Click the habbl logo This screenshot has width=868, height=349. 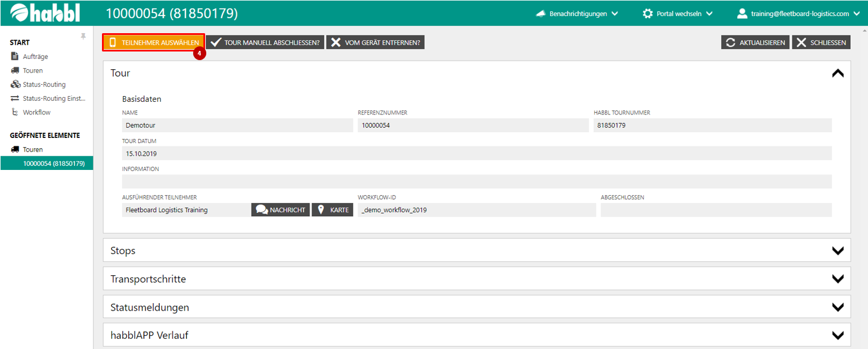[45, 13]
